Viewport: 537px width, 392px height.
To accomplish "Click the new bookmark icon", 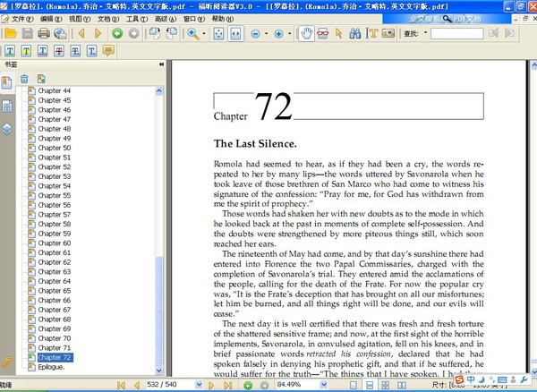I will tap(41, 79).
